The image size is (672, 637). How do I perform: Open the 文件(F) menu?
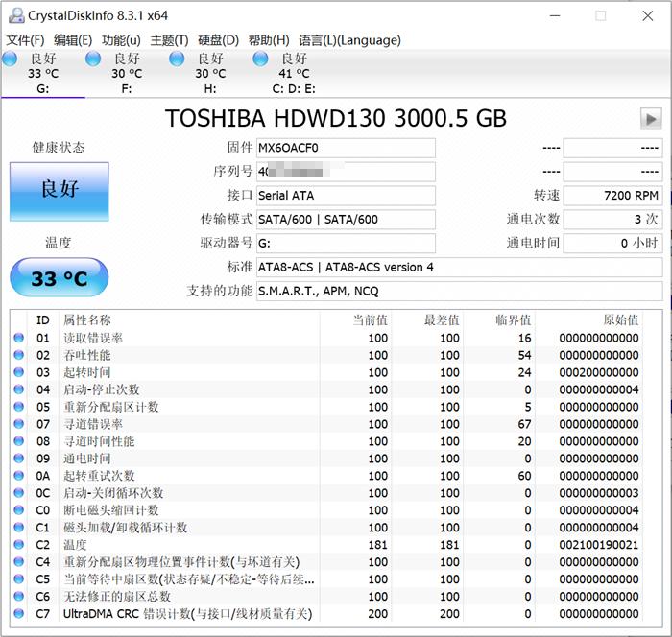pos(25,40)
